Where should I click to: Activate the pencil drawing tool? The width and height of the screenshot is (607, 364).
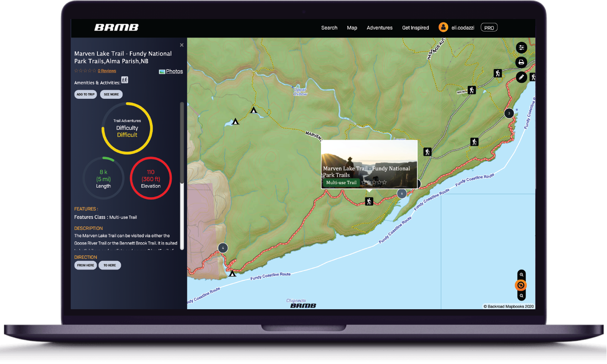coord(521,77)
